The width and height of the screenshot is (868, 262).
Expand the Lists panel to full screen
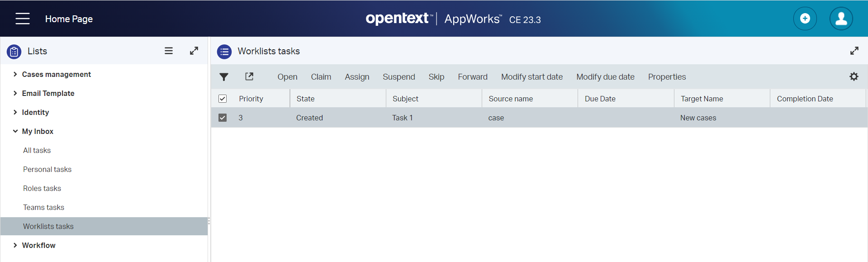[x=194, y=51]
